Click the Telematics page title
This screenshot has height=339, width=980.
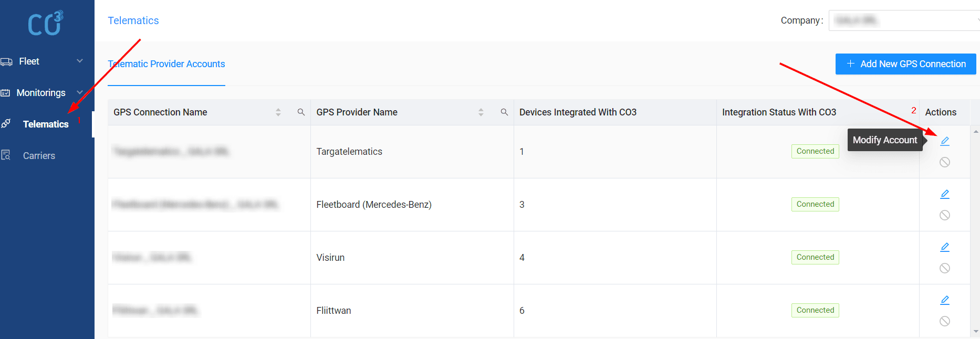click(133, 20)
